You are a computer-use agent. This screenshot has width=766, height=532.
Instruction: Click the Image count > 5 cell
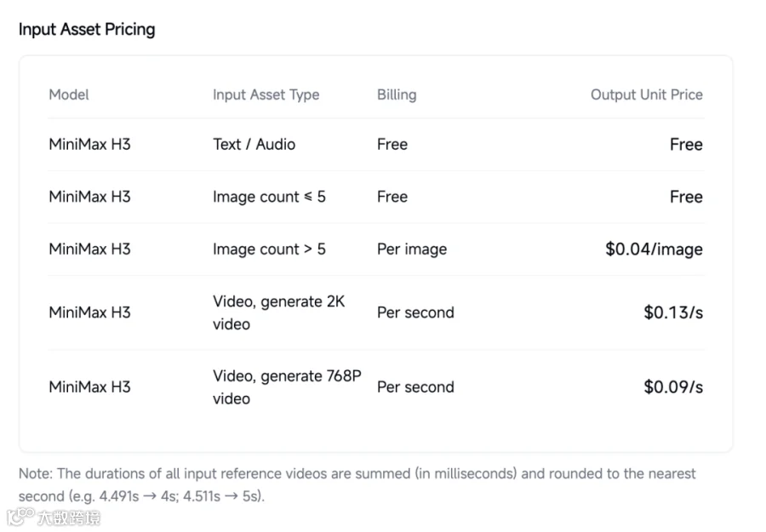[269, 249]
